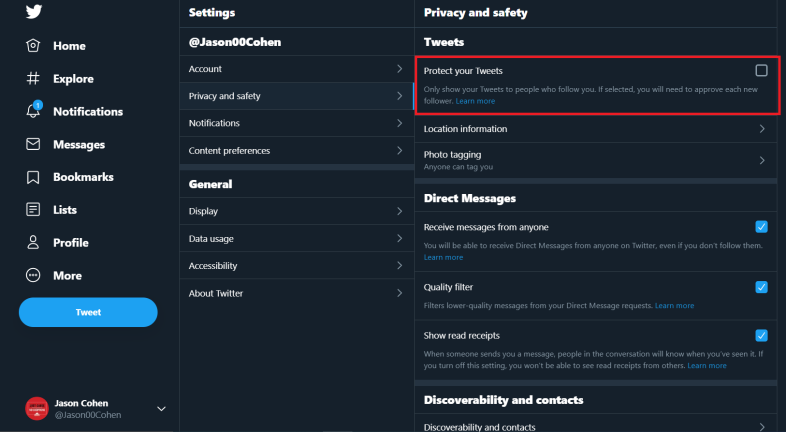Click the Privacy and safety row chevron
The image size is (786, 432).
pyautogui.click(x=400, y=96)
